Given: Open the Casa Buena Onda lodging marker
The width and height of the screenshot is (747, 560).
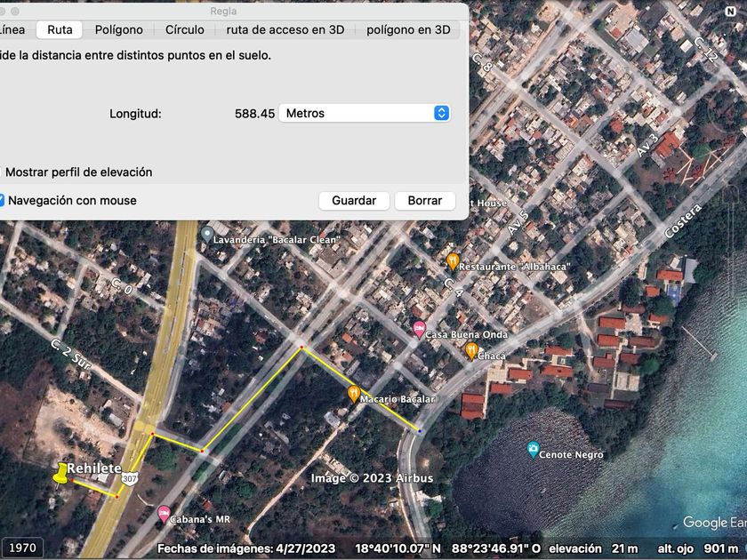Looking at the screenshot, I should coord(419,331).
